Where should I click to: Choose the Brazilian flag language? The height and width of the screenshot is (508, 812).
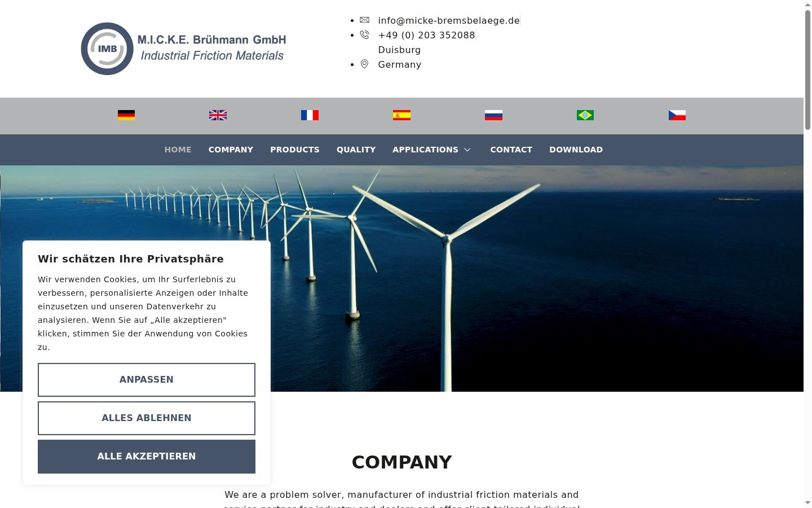click(585, 115)
